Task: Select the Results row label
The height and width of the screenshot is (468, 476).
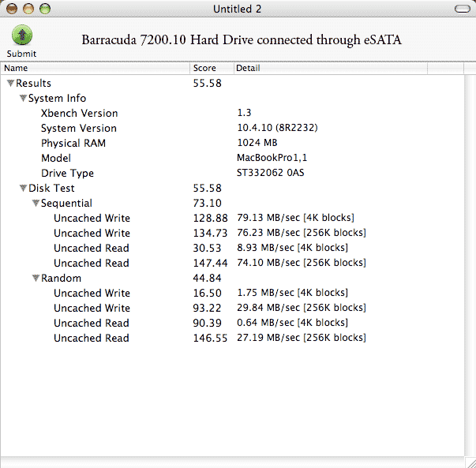Action: [33, 83]
